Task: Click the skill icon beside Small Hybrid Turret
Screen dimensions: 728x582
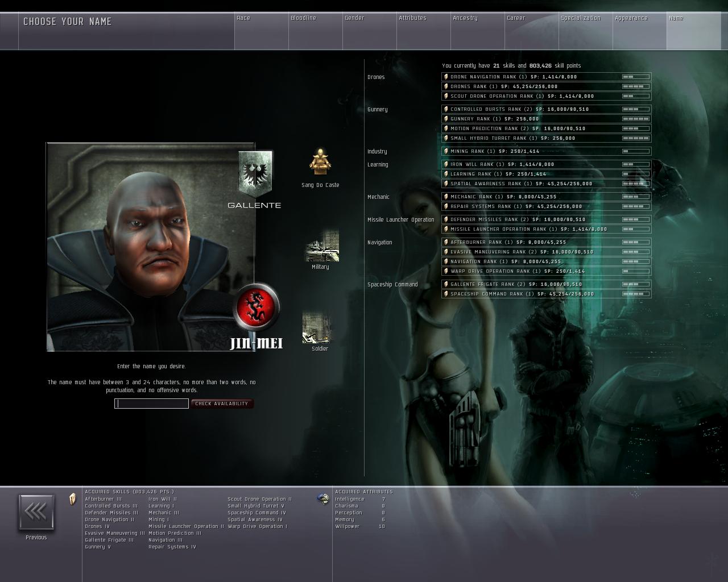Action: (x=446, y=138)
